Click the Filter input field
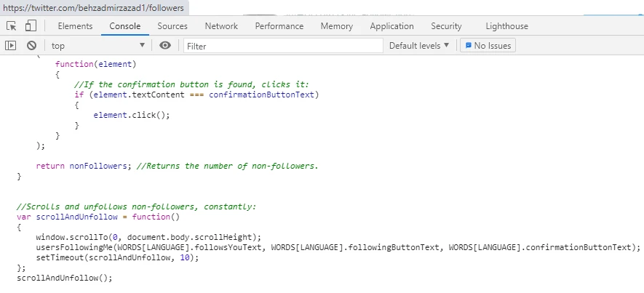 pos(282,45)
